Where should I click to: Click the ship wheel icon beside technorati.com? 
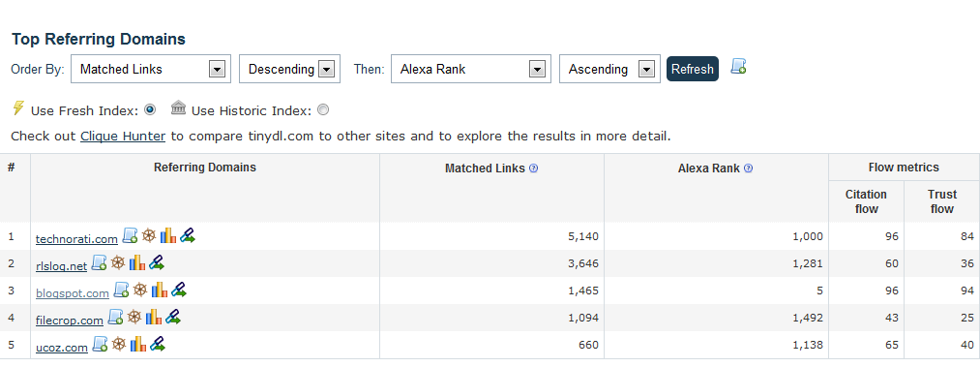coord(149,235)
